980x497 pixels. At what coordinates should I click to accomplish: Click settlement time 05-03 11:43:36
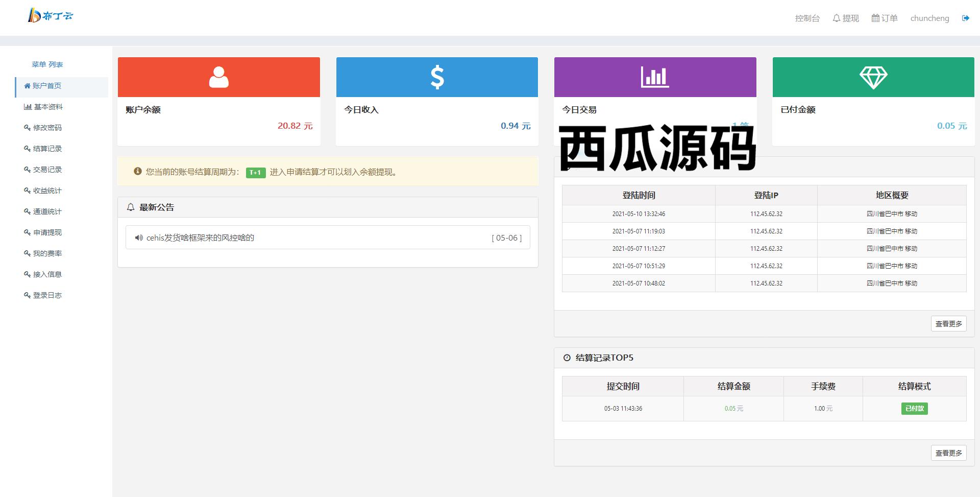coord(623,409)
